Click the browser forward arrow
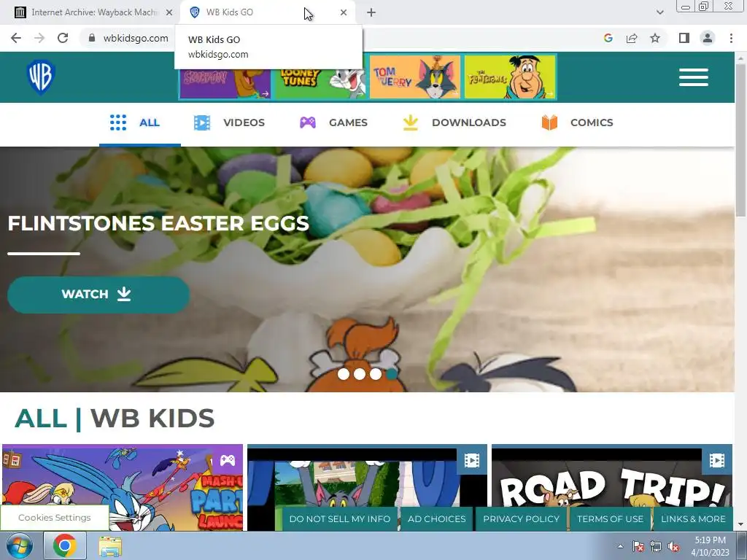Screen dimensions: 747x560 pos(39,38)
